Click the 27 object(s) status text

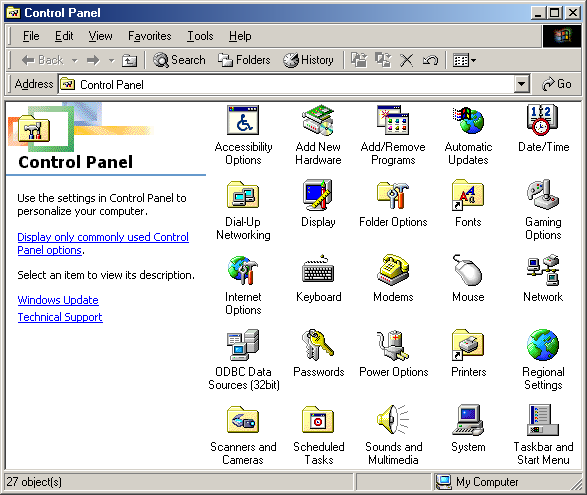point(34,482)
